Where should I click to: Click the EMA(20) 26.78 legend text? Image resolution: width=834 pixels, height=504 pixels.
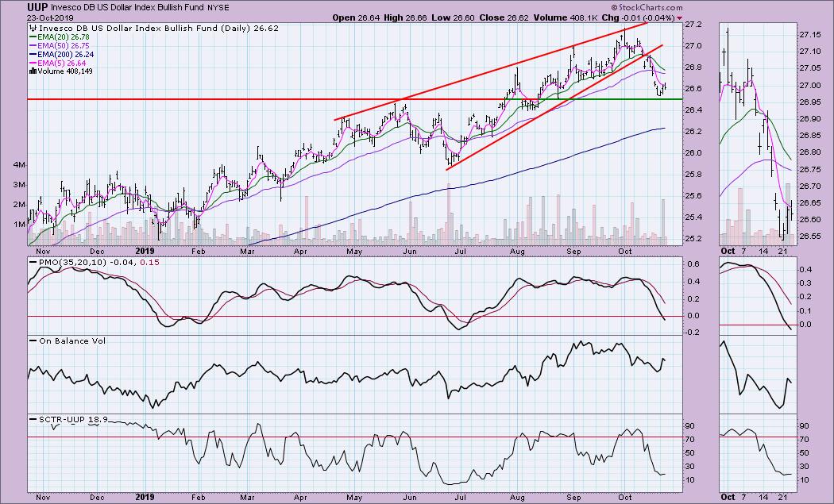[x=64, y=37]
